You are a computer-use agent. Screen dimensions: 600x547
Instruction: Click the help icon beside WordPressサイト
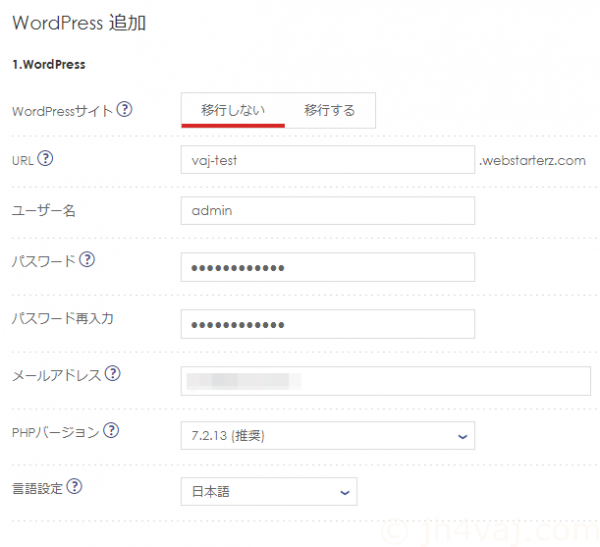tap(125, 110)
